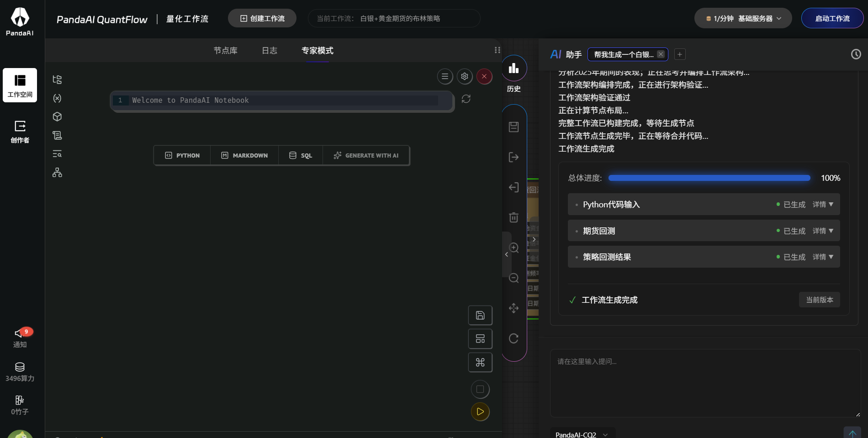The width and height of the screenshot is (868, 438).
Task: Toggle the notebook layout view button
Action: [x=480, y=339]
